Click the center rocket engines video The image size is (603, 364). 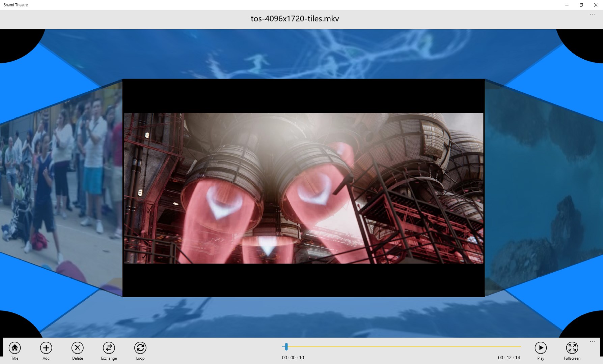[304, 188]
